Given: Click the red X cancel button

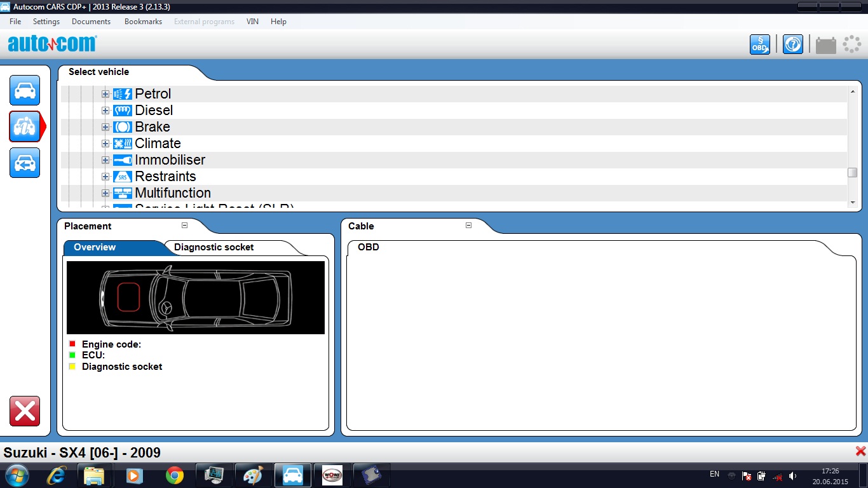Looking at the screenshot, I should (25, 411).
